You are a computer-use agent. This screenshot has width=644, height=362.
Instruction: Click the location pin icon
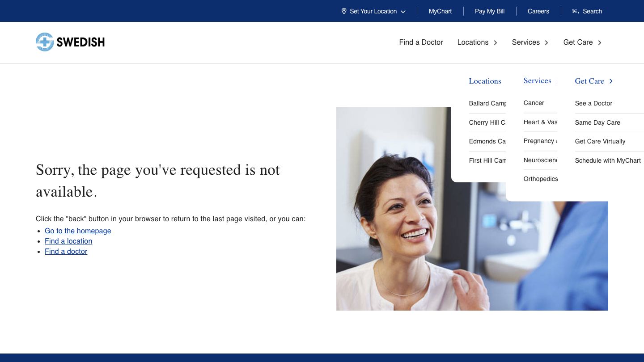click(x=344, y=11)
